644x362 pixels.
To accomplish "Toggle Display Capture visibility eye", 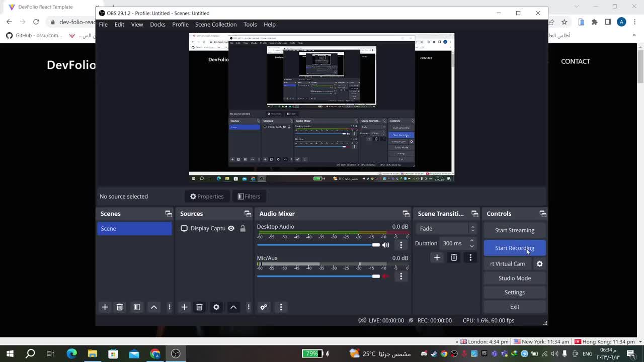I will click(x=231, y=228).
